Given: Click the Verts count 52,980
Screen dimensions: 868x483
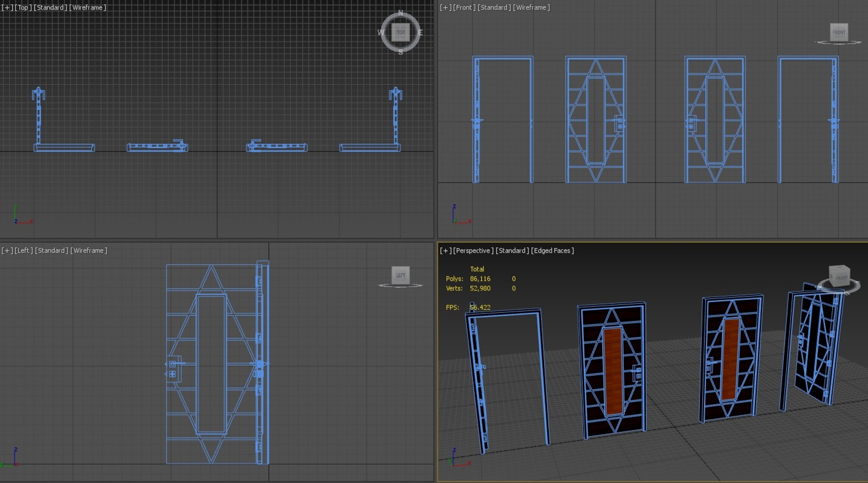Looking at the screenshot, I should [480, 288].
